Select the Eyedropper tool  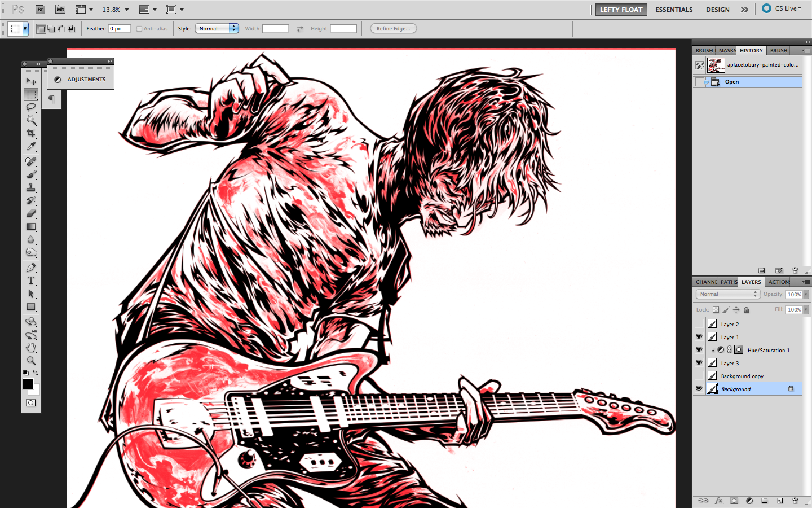pos(31,146)
